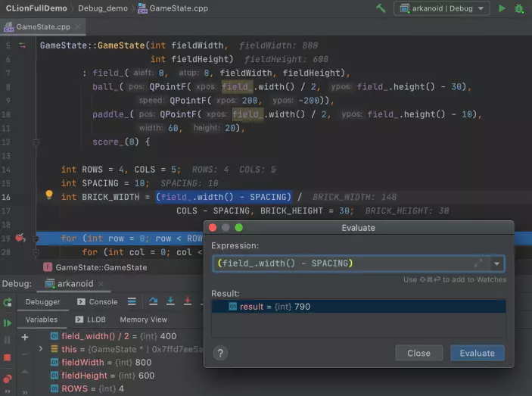
Task: Click GameState.cpp breadcrumb in navigation bar
Action: (x=173, y=8)
